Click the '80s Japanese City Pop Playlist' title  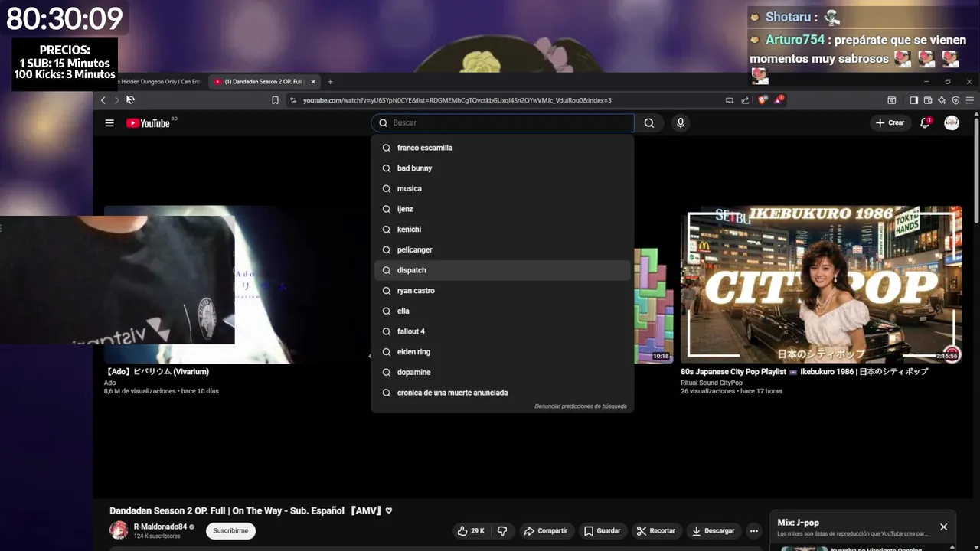pos(804,372)
